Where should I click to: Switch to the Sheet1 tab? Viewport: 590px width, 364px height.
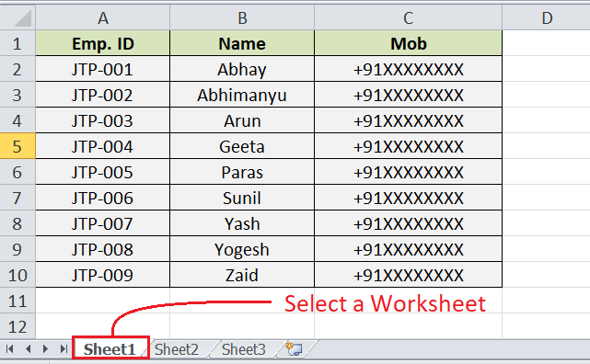pyautogui.click(x=110, y=349)
